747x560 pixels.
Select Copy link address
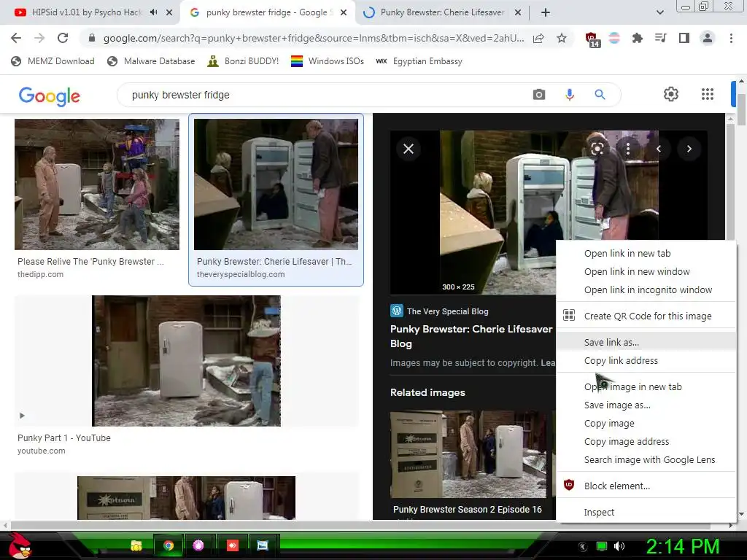pyautogui.click(x=646, y=360)
